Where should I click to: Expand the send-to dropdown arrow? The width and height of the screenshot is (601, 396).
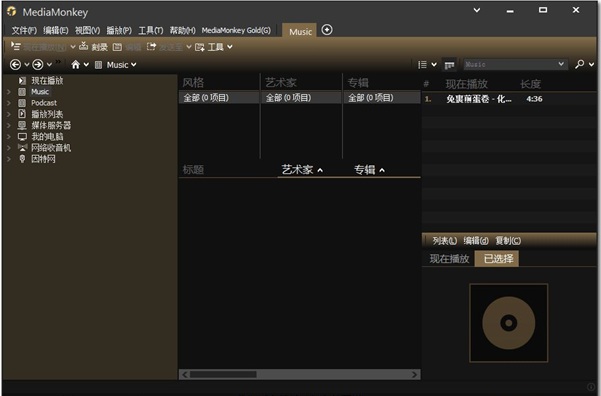[x=189, y=47]
